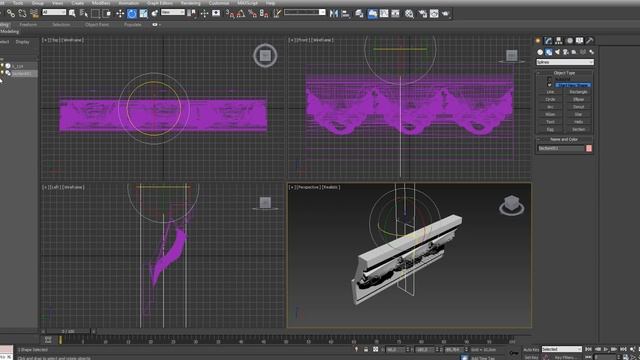Open the Create tab in command panel
Screen dimensions: 640x360
point(538,40)
